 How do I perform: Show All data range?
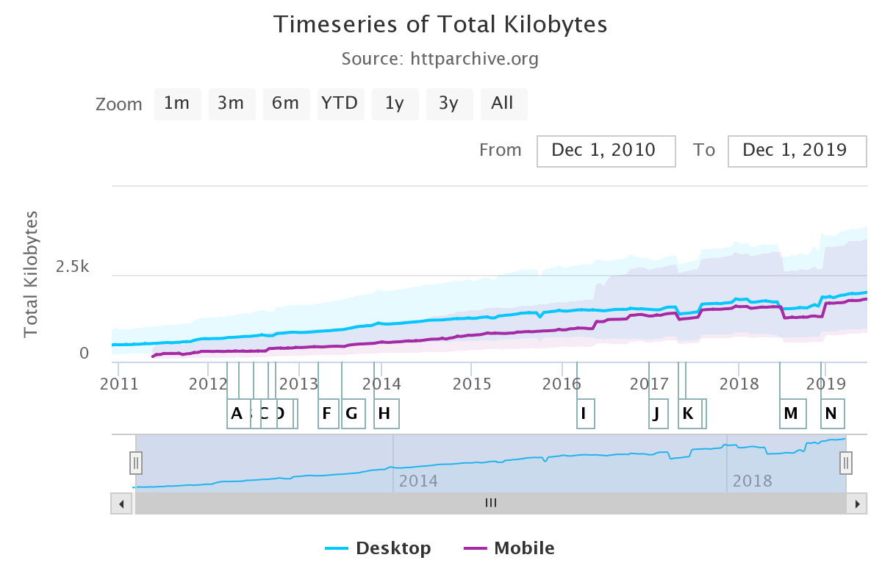pos(503,104)
